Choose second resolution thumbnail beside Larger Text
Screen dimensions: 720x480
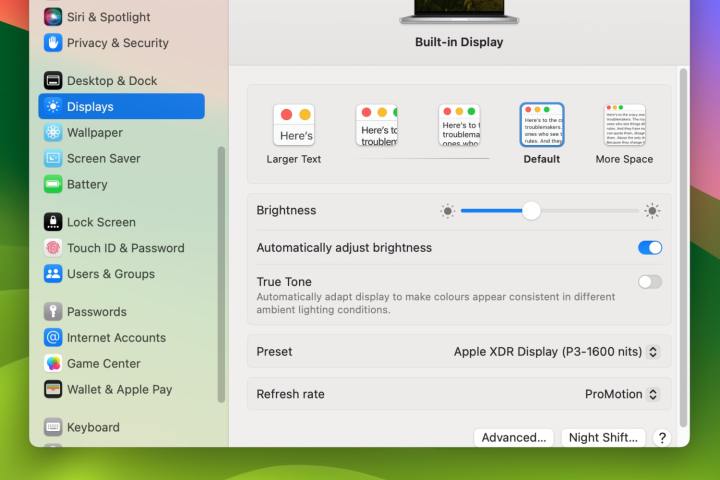point(377,125)
